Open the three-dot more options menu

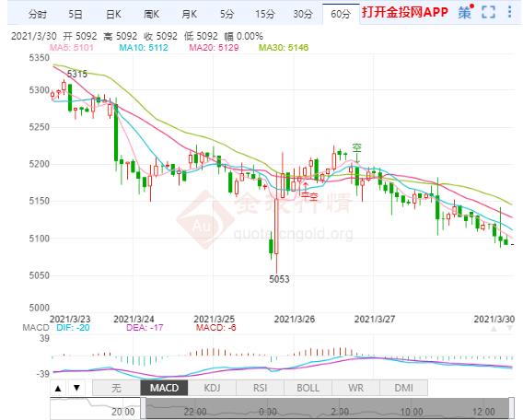tap(510, 12)
